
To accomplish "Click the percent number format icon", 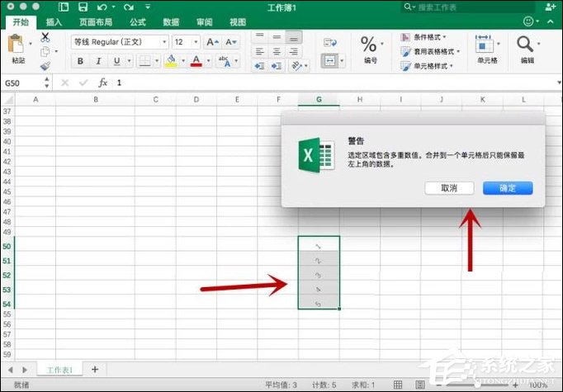I will (x=369, y=45).
